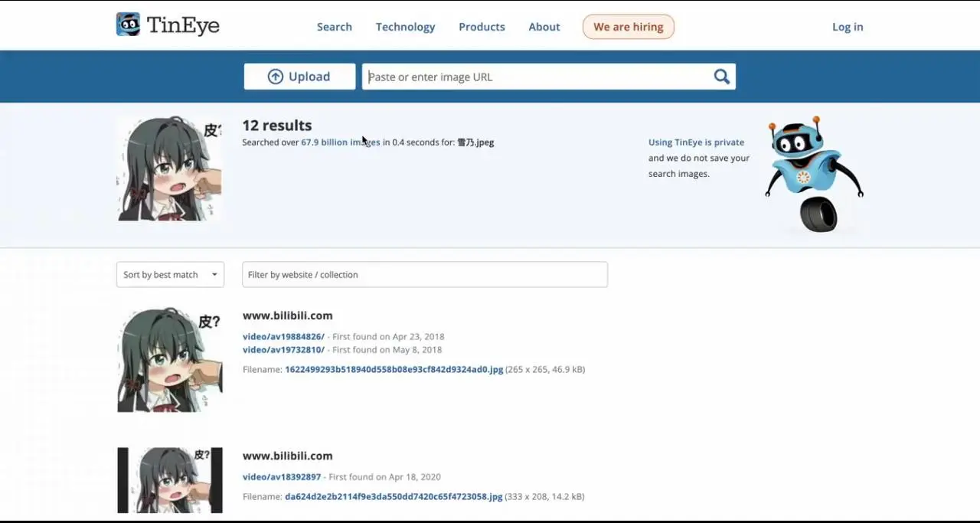Open the Search menu item
This screenshot has width=980, height=523.
click(335, 27)
